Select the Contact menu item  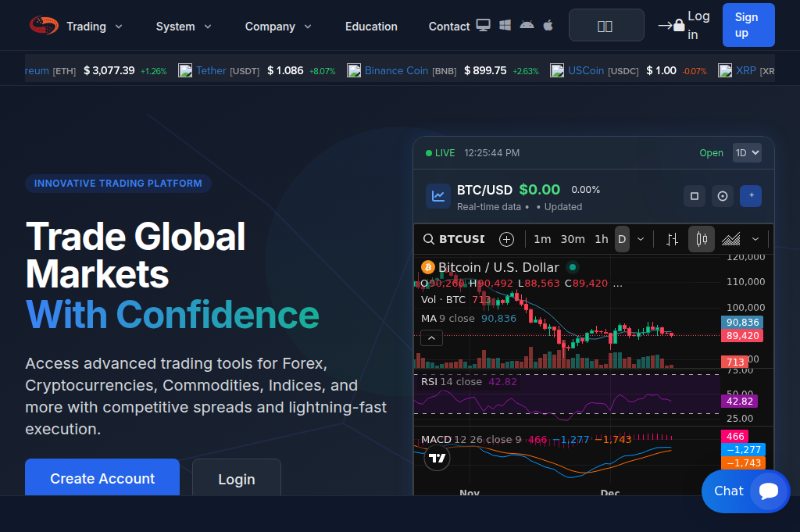448,26
